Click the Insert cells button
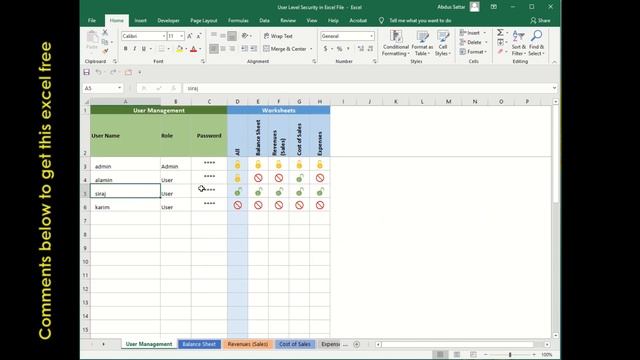Viewport: 640px width, 360px height. 472,33
